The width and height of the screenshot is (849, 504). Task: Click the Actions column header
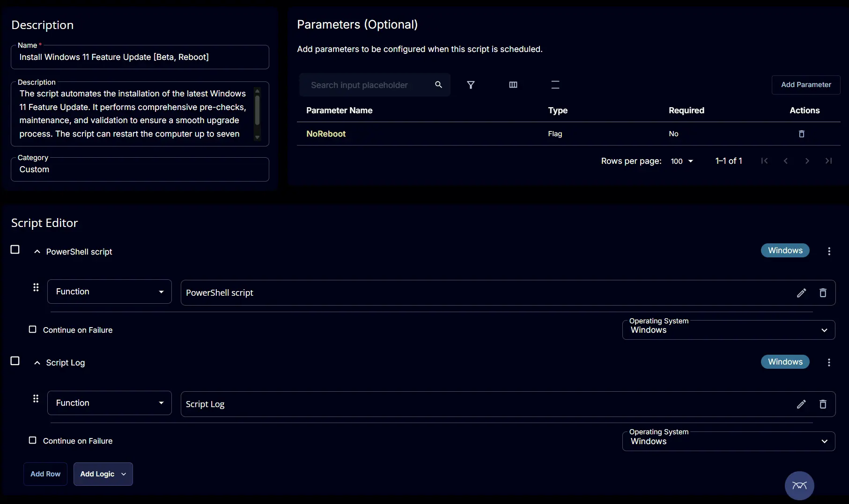tap(805, 110)
